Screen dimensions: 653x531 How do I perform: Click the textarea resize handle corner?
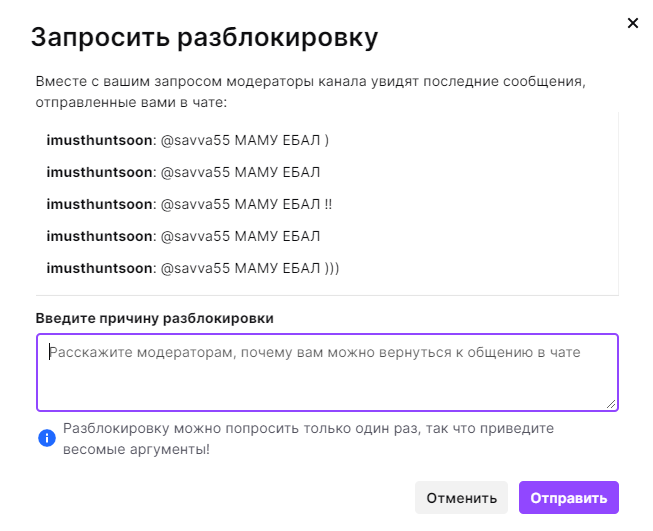tap(611, 404)
